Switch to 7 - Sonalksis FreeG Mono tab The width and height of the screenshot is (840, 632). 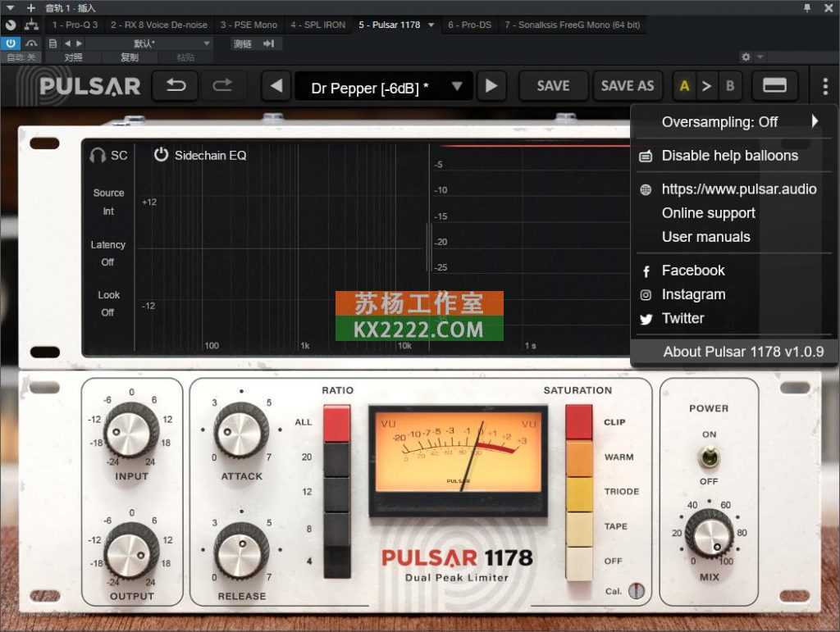pyautogui.click(x=572, y=25)
